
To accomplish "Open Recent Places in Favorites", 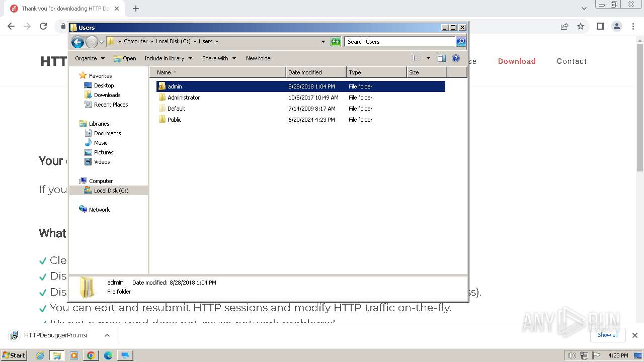I will [111, 105].
